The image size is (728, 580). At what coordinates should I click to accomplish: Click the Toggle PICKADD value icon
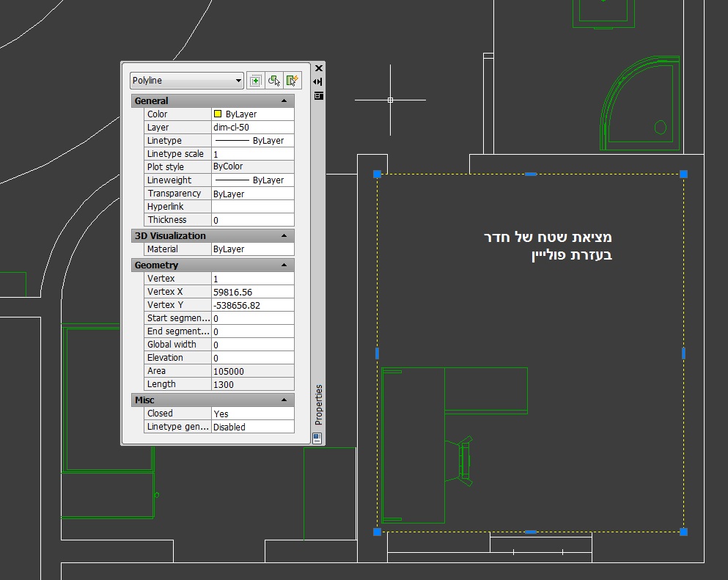256,81
